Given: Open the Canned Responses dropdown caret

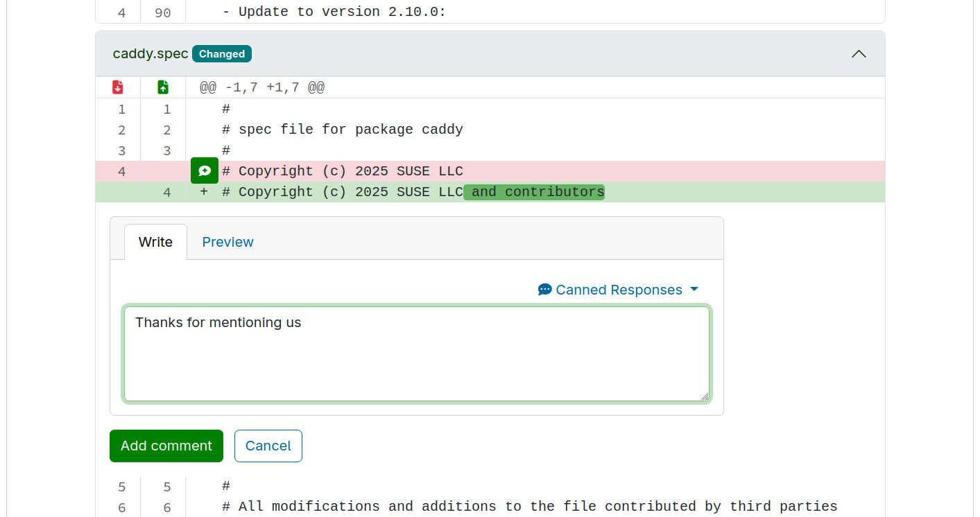Looking at the screenshot, I should 694,290.
